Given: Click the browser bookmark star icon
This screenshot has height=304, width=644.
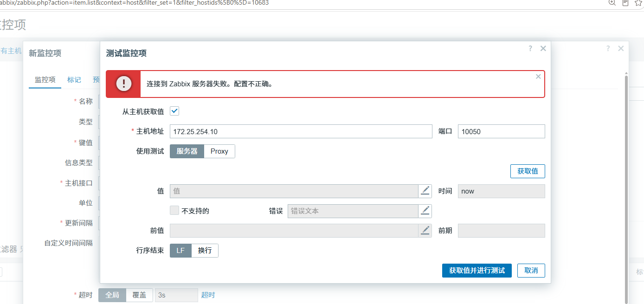Looking at the screenshot, I should 638,3.
